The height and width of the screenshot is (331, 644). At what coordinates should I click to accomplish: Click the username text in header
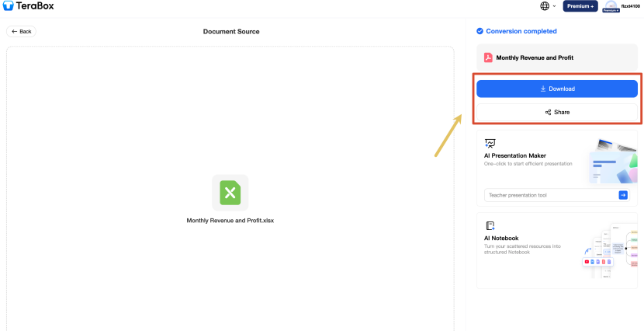(x=631, y=6)
